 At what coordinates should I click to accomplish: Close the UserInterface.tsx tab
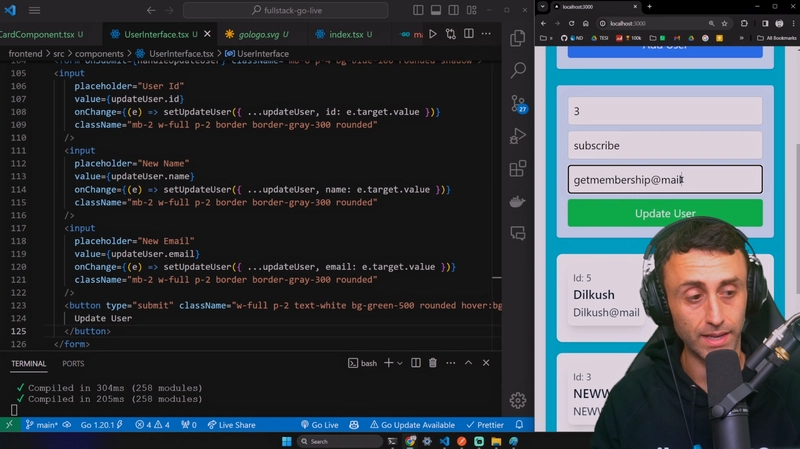click(x=207, y=34)
